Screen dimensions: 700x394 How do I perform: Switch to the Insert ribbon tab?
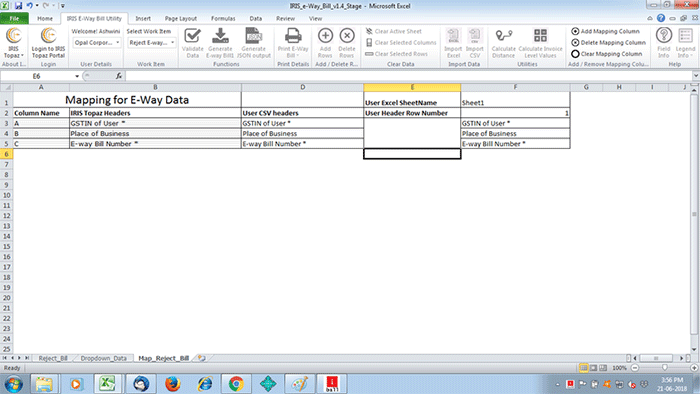[143, 18]
